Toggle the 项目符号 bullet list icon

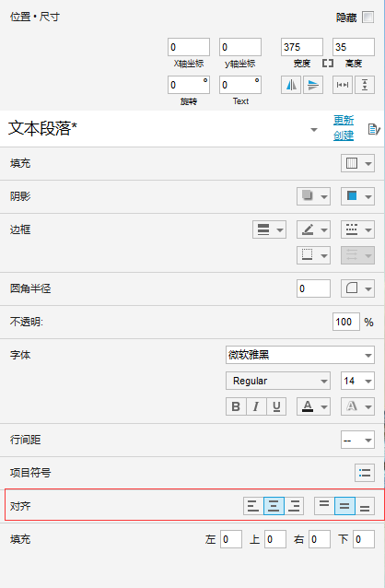click(x=365, y=473)
